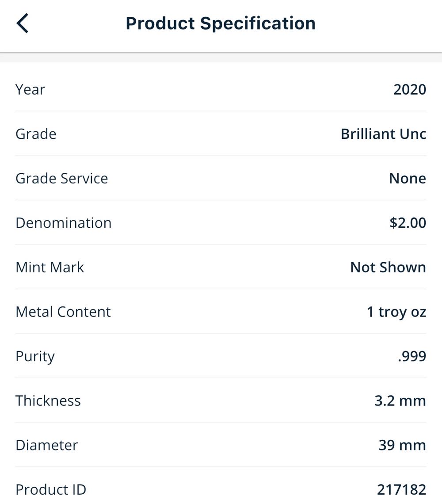Select the Product Specification header title
The width and height of the screenshot is (442, 504).
coord(221,23)
